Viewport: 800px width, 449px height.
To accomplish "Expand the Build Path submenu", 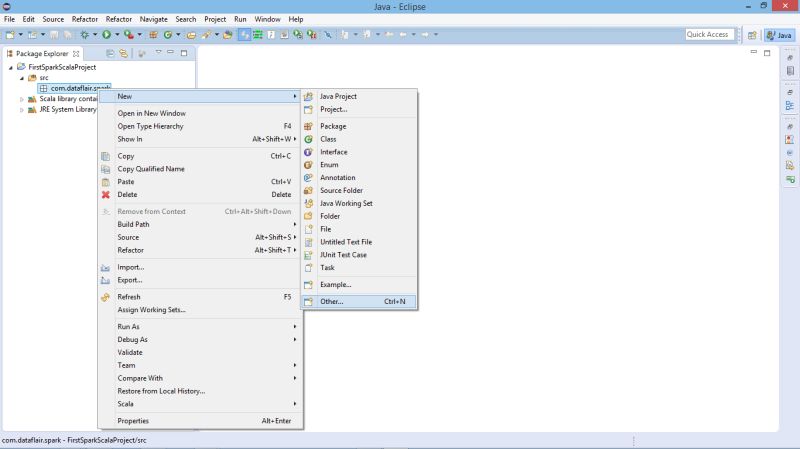I will tap(199, 224).
